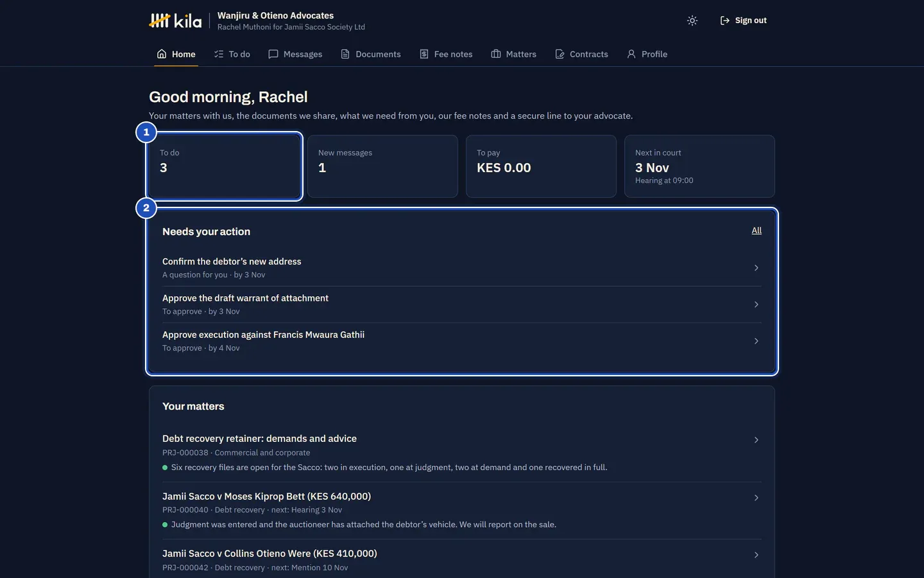Viewport: 924px width, 578px height.
Task: Click the Contracts pen icon
Action: 560,54
